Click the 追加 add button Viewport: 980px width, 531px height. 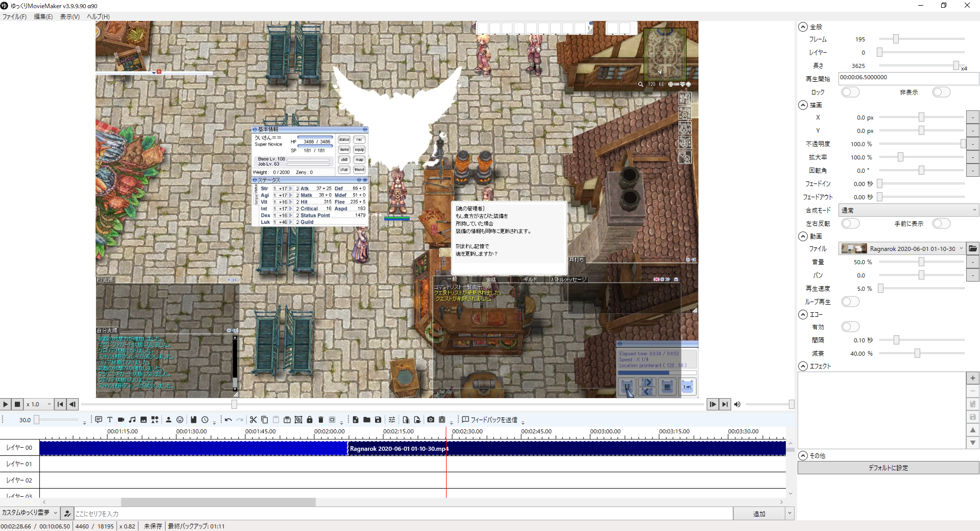click(759, 514)
